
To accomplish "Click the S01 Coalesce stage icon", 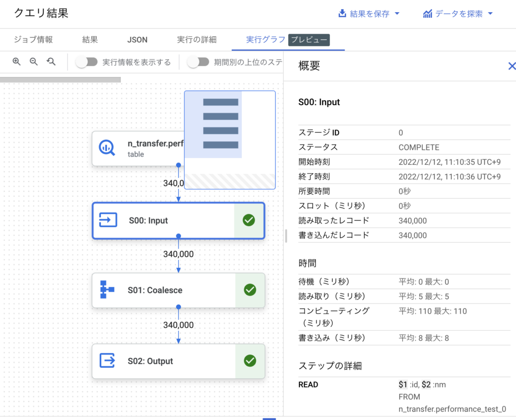I will (107, 290).
